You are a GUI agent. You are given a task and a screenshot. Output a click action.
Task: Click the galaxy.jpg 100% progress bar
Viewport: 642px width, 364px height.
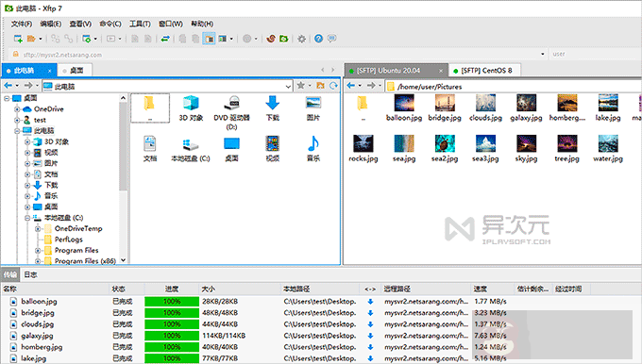(172, 336)
